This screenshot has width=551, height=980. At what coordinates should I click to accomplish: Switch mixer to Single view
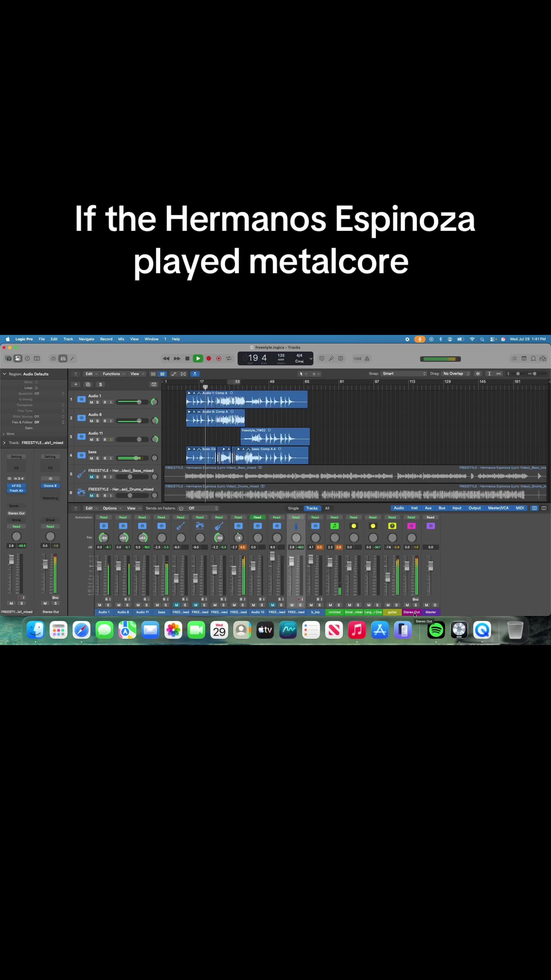pos(293,508)
